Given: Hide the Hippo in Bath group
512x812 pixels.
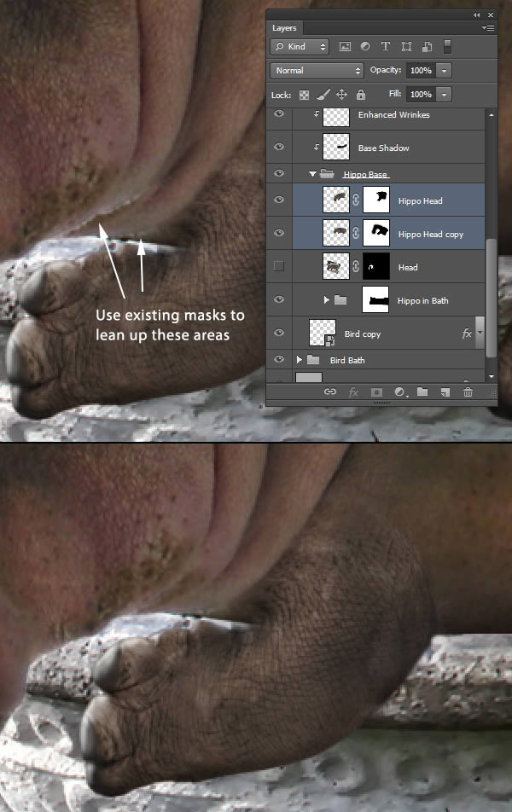Looking at the screenshot, I should coord(279,299).
